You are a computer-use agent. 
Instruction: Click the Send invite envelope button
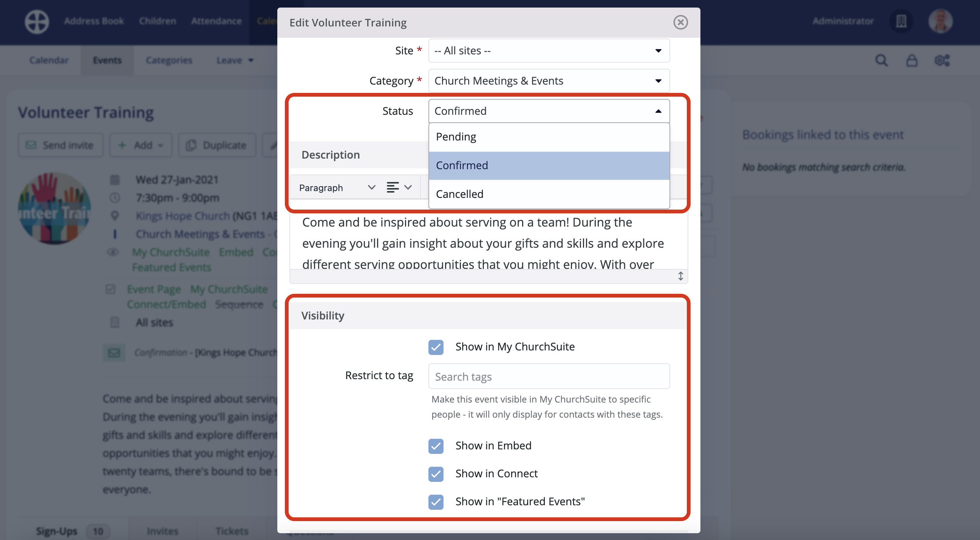60,145
